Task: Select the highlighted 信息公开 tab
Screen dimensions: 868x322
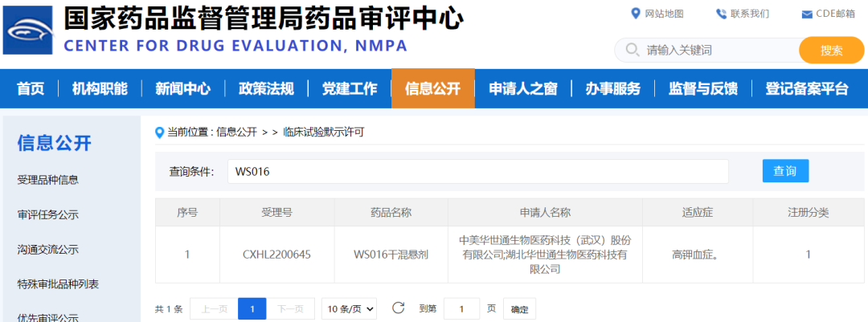Action: 433,88
